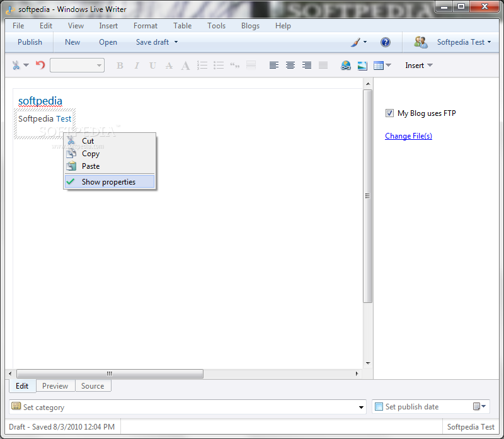Toggle Italic formatting
Image resolution: width=504 pixels, height=439 pixels.
(x=137, y=66)
